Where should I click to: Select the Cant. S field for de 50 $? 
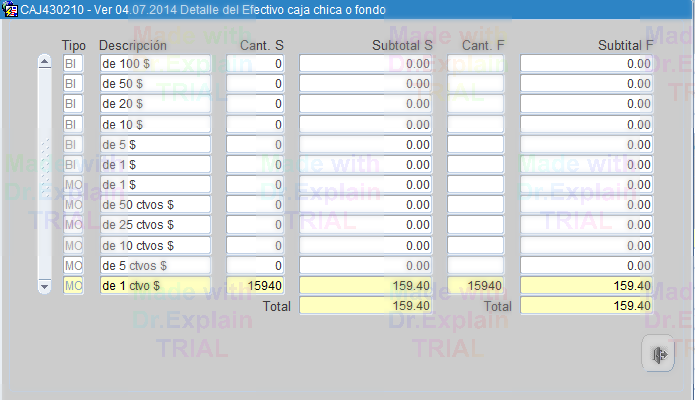pyautogui.click(x=255, y=84)
